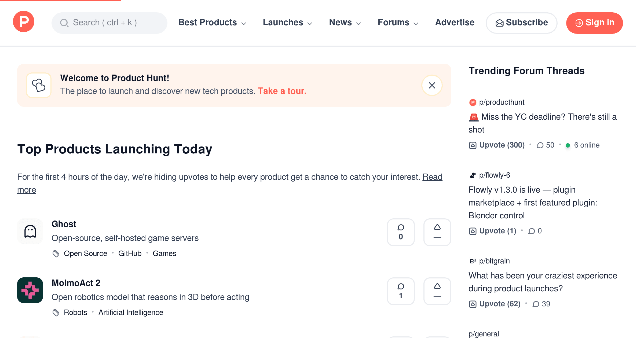Upvote the Flowly v1.3.0 thread (1)
Viewport: 644px width, 338px height.
pyautogui.click(x=493, y=231)
